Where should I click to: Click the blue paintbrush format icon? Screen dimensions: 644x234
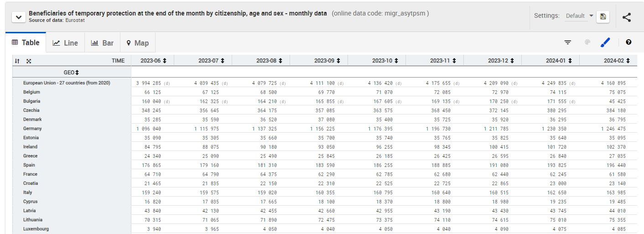605,42
